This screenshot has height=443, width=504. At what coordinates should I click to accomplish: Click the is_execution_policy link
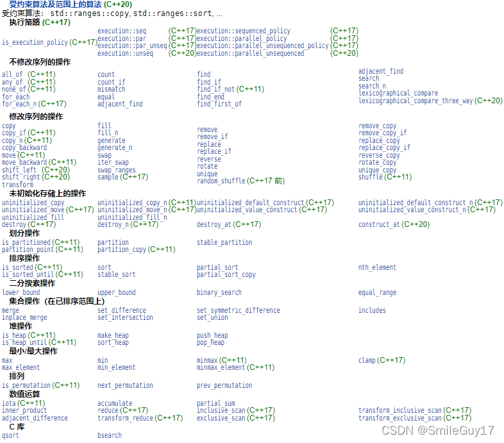click(x=35, y=42)
